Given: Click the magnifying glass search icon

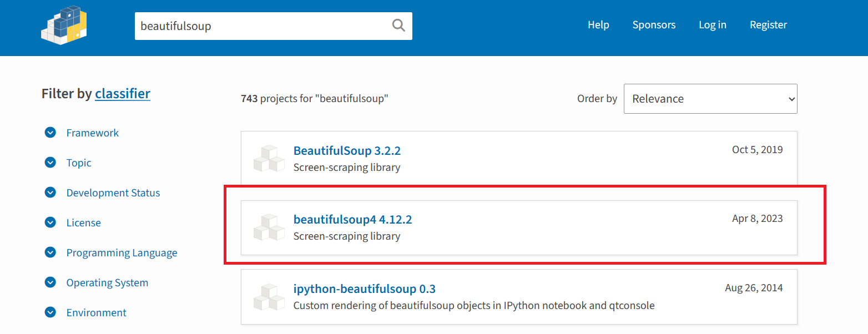Looking at the screenshot, I should click(x=398, y=26).
